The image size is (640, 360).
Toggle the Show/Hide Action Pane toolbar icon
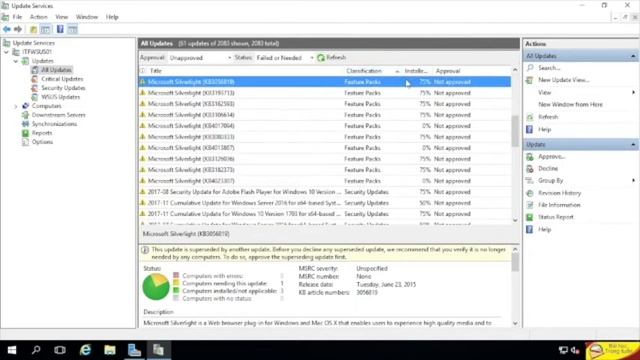pyautogui.click(x=72, y=29)
